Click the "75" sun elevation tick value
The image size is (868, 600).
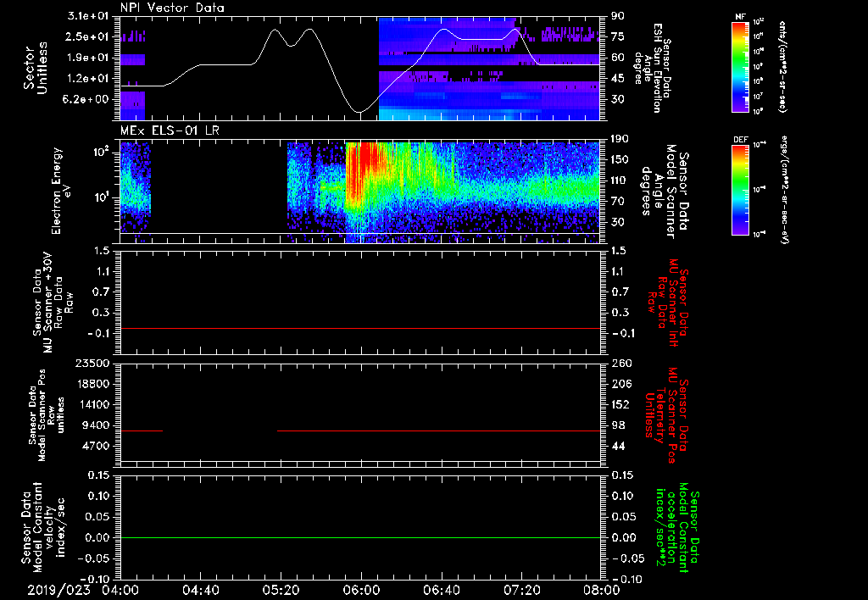[618, 36]
